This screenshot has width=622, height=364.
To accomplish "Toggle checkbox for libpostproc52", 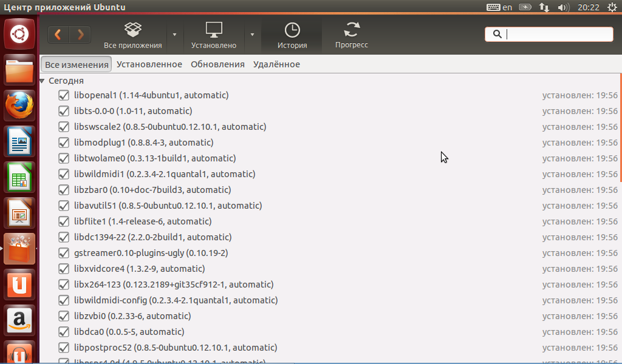I will click(63, 348).
